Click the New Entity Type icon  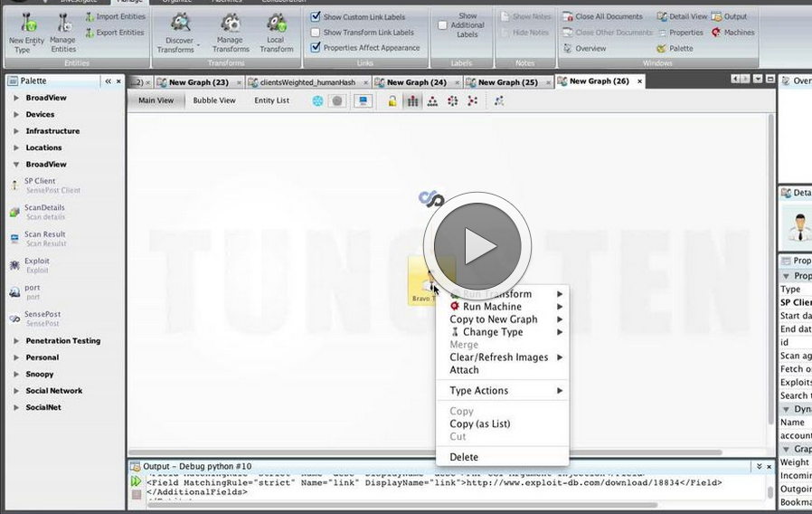tap(25, 24)
